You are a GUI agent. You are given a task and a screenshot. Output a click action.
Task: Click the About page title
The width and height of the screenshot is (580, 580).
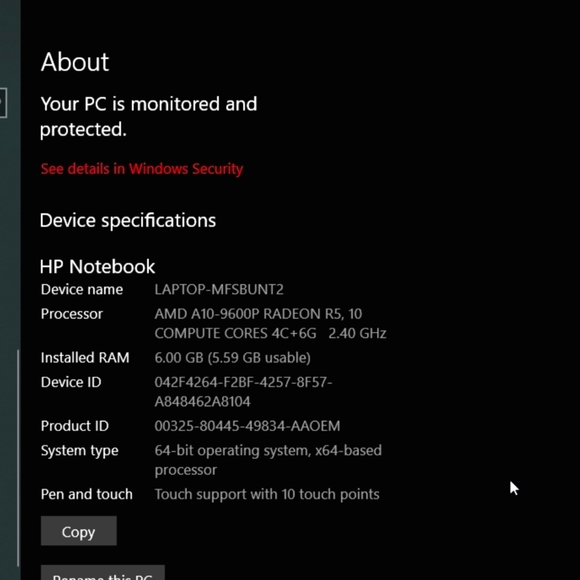[x=75, y=62]
